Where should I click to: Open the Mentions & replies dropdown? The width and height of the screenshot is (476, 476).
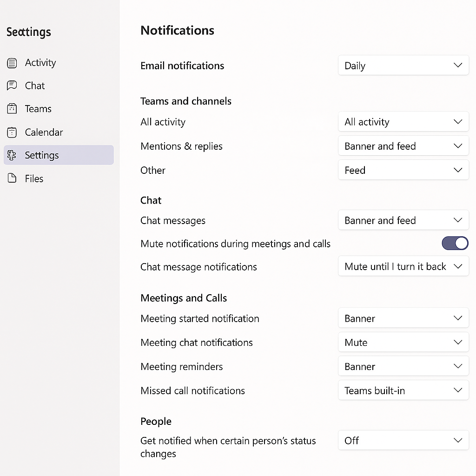[x=403, y=146]
